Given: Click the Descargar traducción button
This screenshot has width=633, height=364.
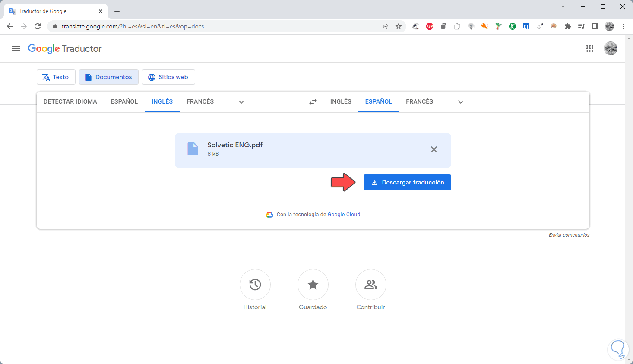Looking at the screenshot, I should tap(407, 182).
